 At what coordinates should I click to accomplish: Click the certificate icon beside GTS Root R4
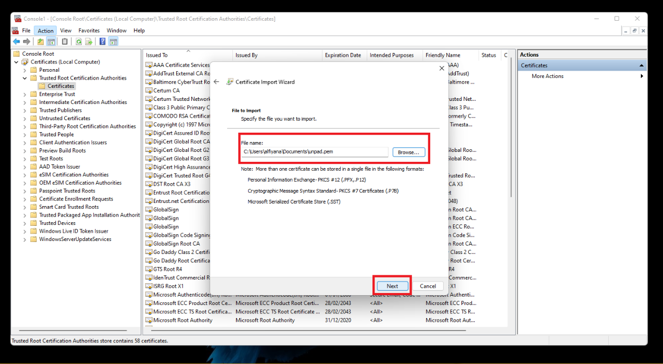149,269
